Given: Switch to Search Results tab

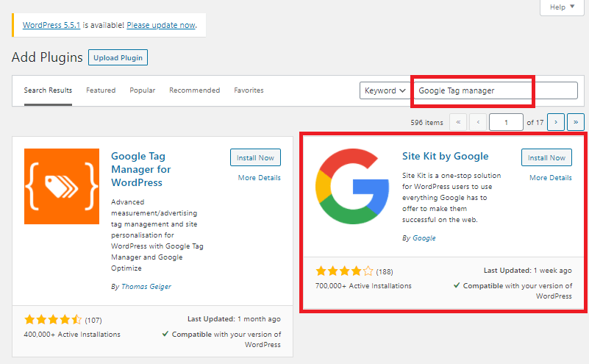Looking at the screenshot, I should click(x=48, y=90).
